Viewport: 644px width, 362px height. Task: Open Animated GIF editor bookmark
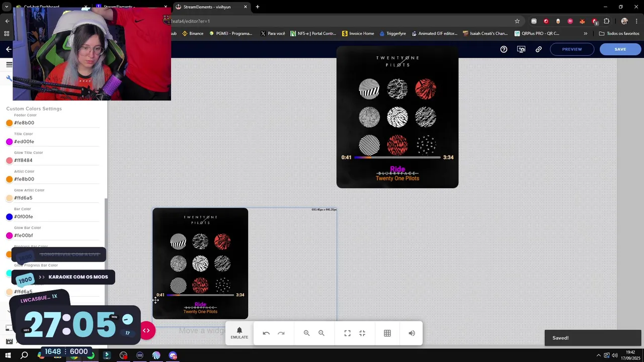coord(435,34)
